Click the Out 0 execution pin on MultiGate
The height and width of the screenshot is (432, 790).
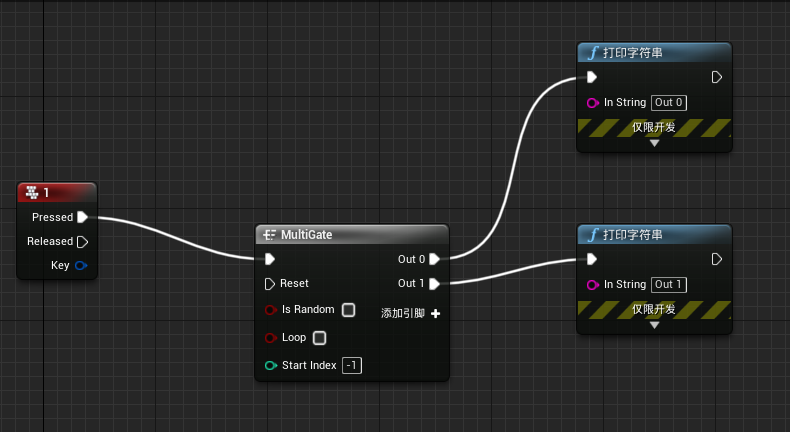click(x=434, y=259)
